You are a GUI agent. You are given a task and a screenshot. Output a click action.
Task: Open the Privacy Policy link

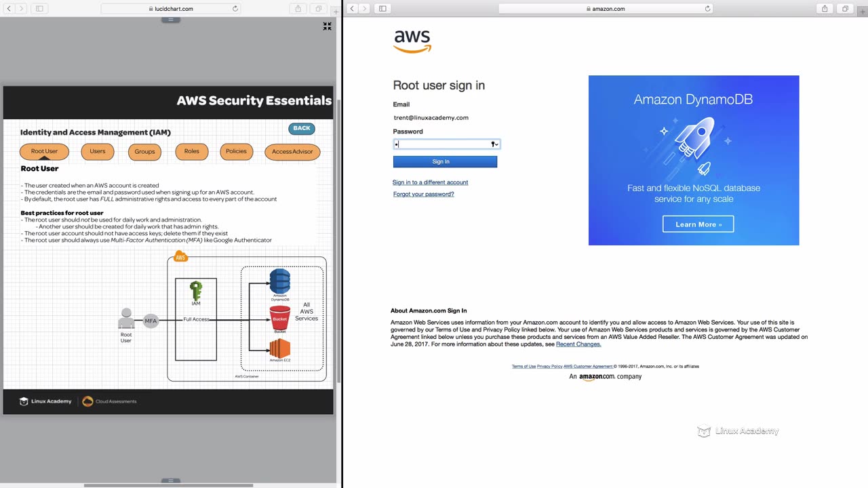point(549,367)
